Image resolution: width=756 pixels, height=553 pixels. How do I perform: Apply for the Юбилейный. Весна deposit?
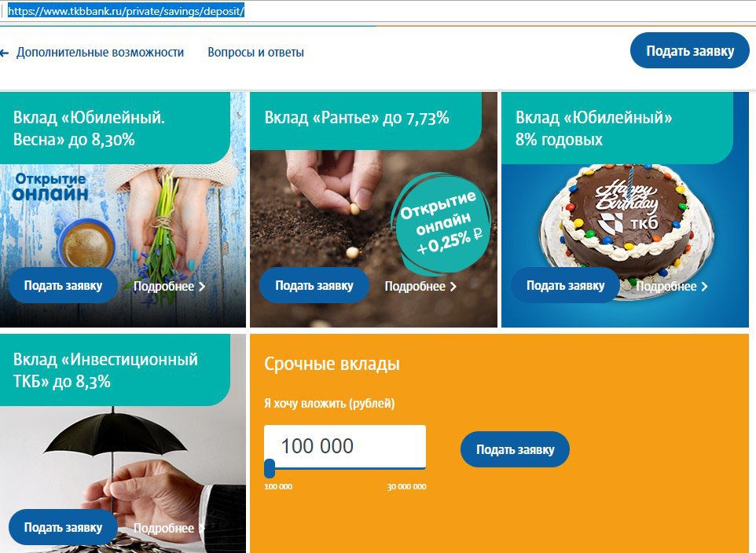tap(63, 285)
